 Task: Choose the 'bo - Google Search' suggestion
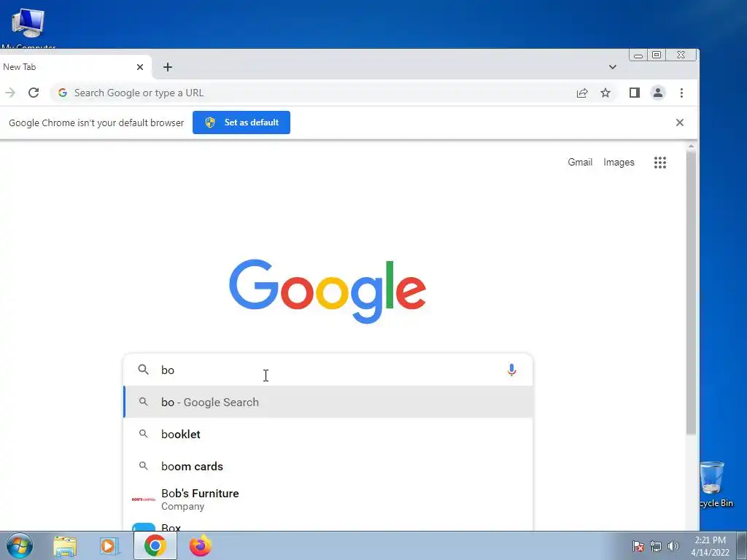[x=328, y=402]
